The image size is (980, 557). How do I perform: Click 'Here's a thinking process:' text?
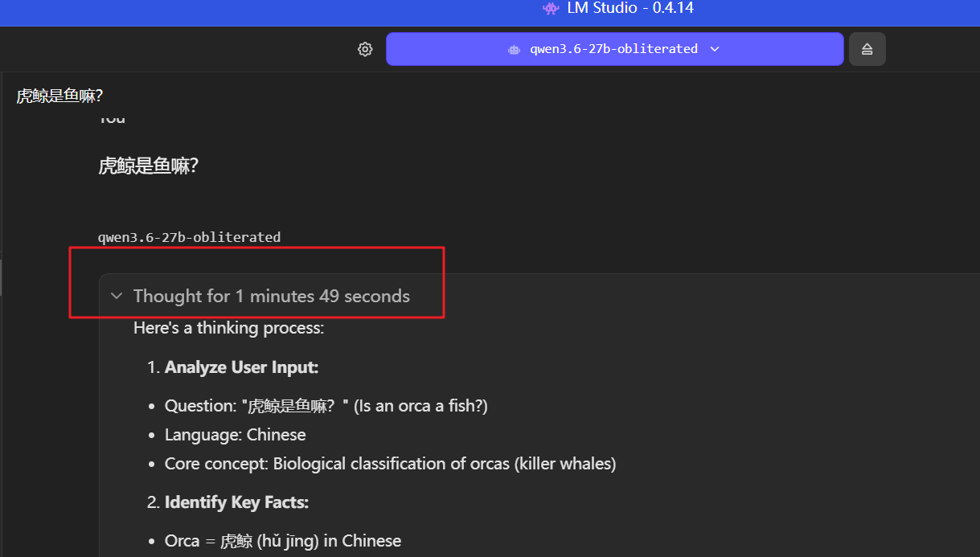pyautogui.click(x=228, y=328)
